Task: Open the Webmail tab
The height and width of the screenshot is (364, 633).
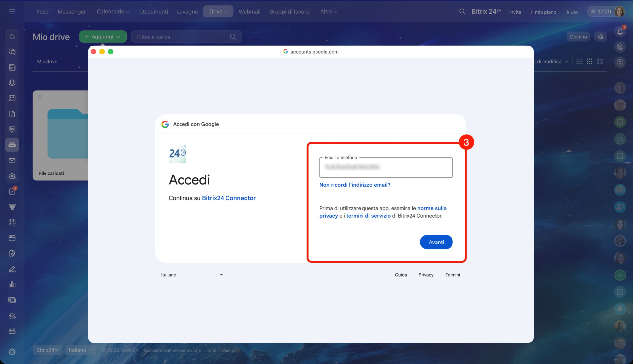Action: pyautogui.click(x=249, y=11)
